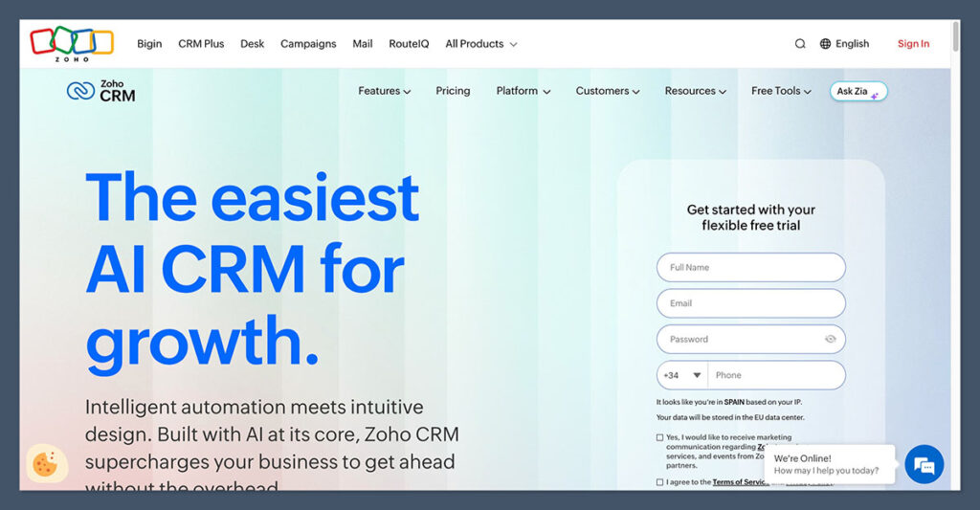The width and height of the screenshot is (980, 510).
Task: Click the Phone number field
Action: 776,375
